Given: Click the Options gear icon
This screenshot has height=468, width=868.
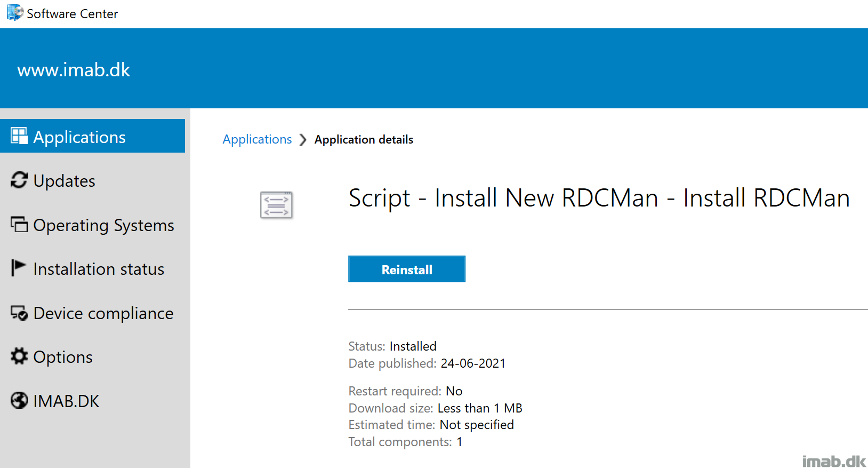Looking at the screenshot, I should tap(19, 356).
